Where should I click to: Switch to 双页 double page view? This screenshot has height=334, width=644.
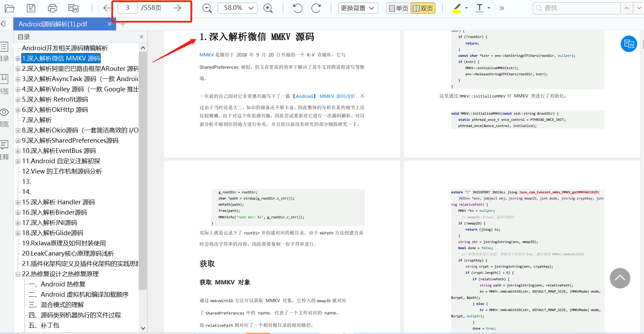pyautogui.click(x=423, y=8)
